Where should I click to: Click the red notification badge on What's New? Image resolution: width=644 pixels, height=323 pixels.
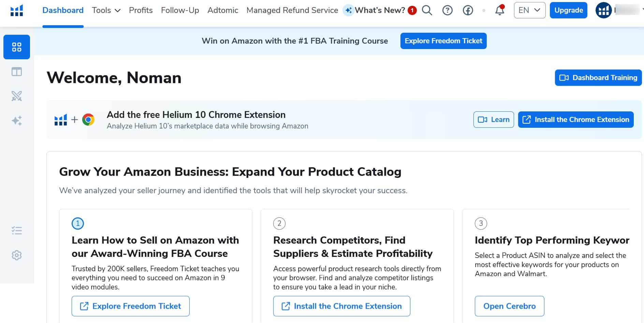pos(412,11)
